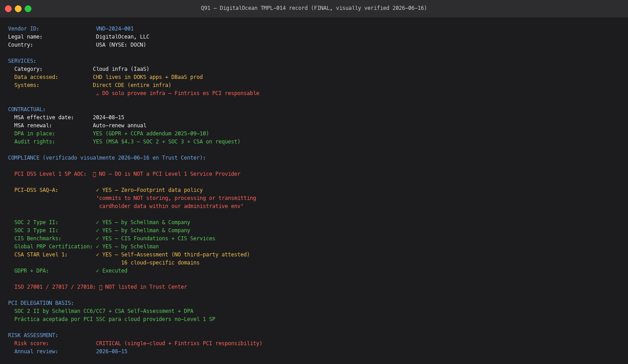Click the "PCI DELEGATION BASIS:" heading
Screen dimensions: 628x364
pyautogui.click(x=41, y=303)
